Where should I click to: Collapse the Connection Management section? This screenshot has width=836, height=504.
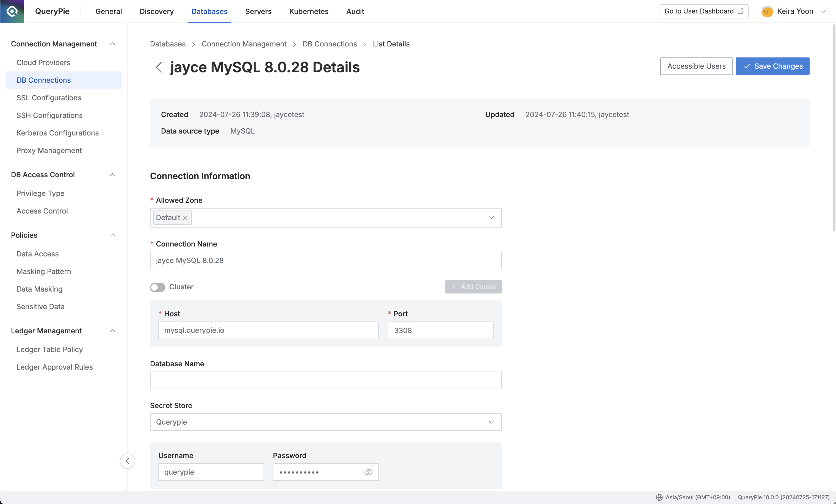(113, 44)
